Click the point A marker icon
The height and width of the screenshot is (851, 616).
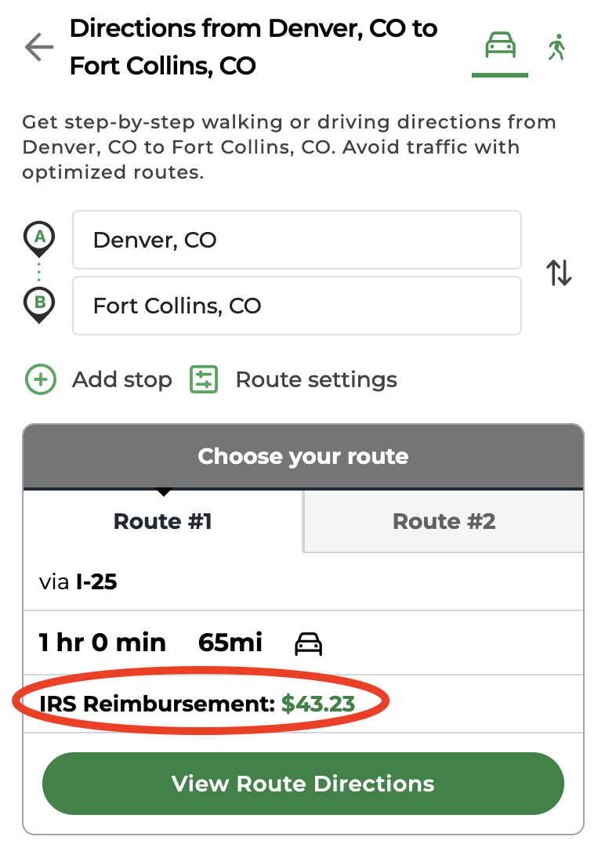click(39, 239)
